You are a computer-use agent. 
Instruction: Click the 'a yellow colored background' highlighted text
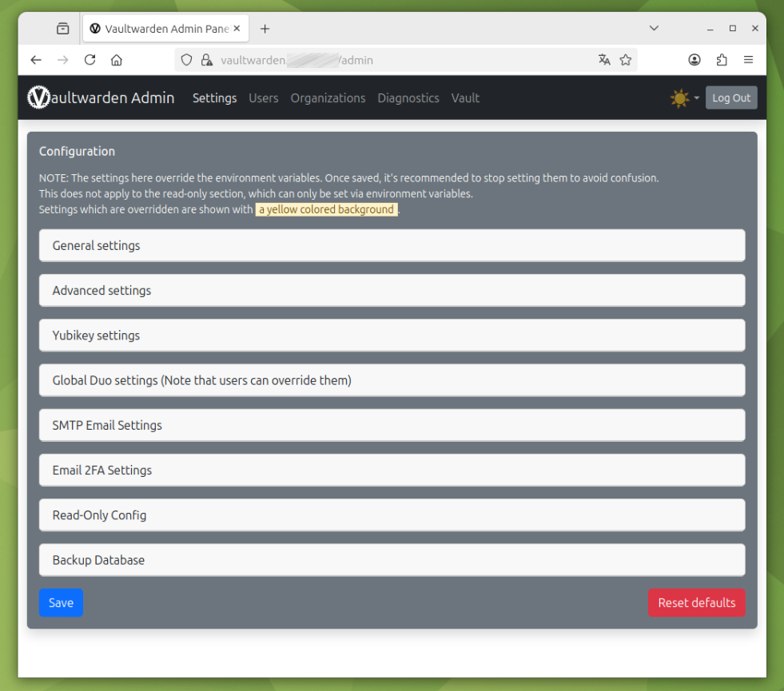click(x=327, y=209)
